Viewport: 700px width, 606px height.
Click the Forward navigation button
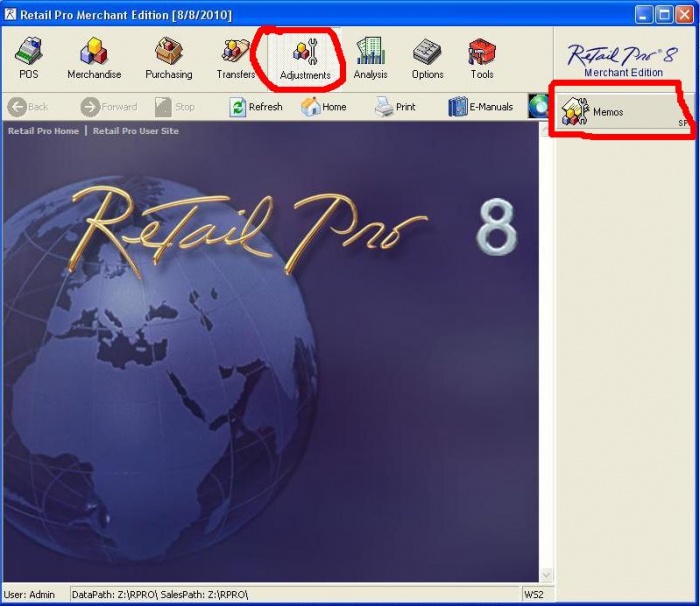tap(109, 107)
